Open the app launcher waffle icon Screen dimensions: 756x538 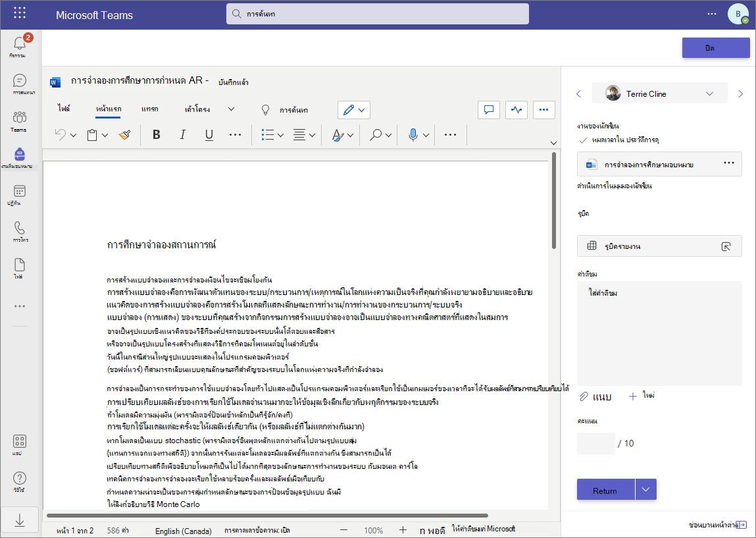(20, 13)
